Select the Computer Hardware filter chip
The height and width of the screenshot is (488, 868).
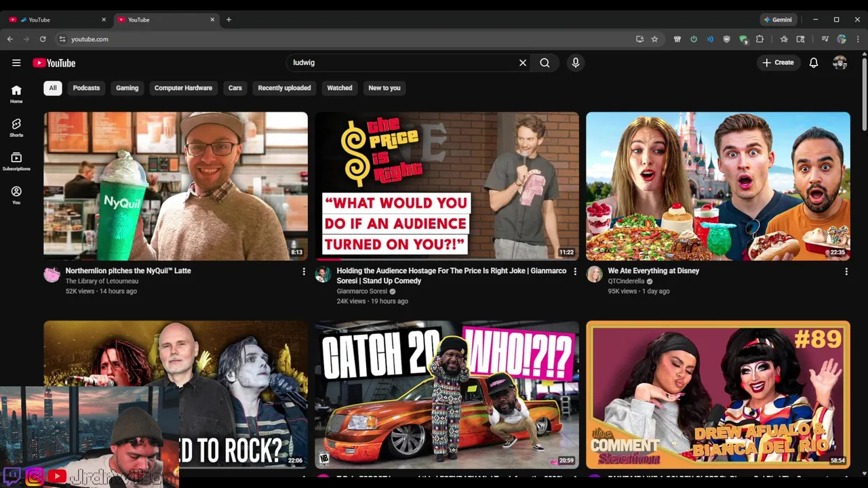tap(183, 88)
